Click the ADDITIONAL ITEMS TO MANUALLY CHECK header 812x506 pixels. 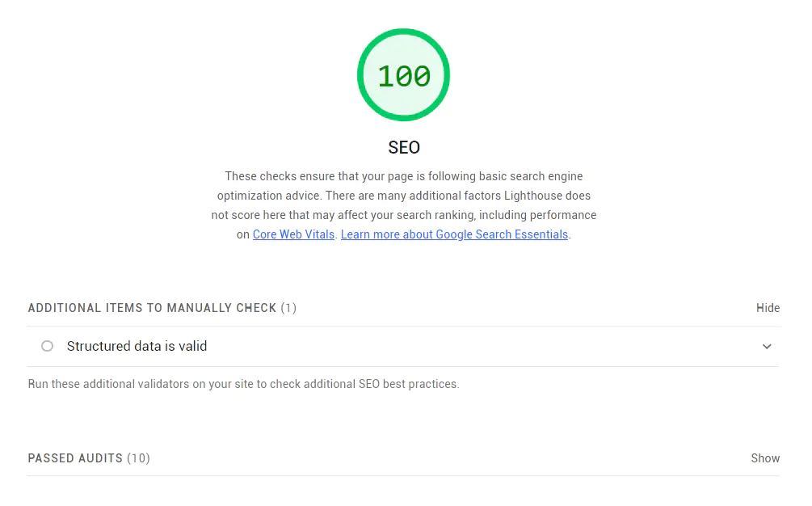point(162,308)
